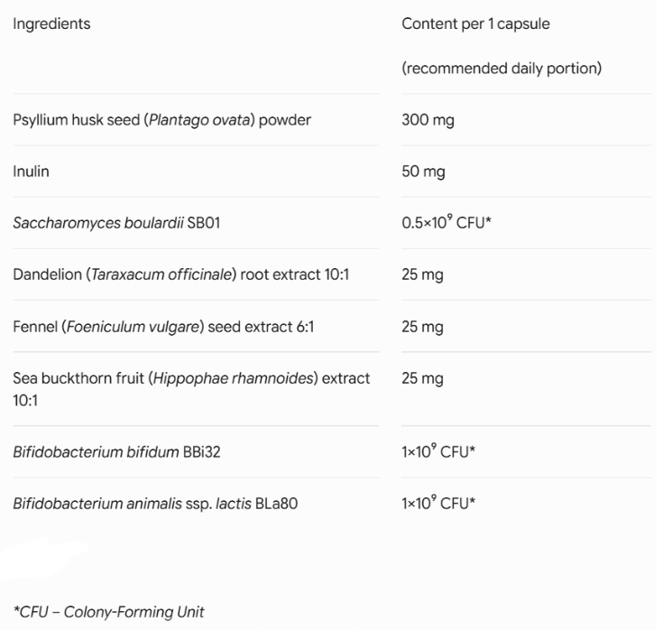The width and height of the screenshot is (672, 640).
Task: Select Sea buckthorn fruit extract entry
Action: [x=191, y=389]
